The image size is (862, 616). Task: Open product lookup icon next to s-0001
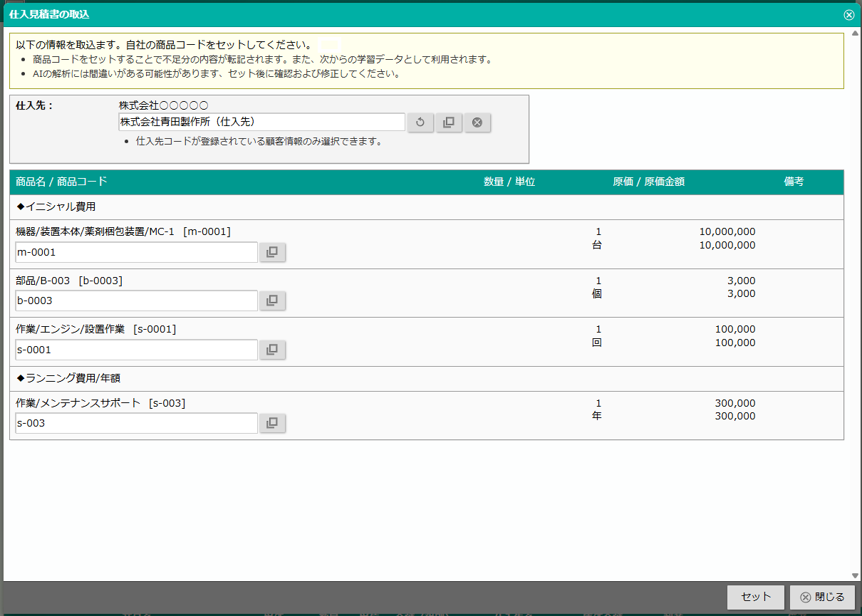tap(272, 350)
